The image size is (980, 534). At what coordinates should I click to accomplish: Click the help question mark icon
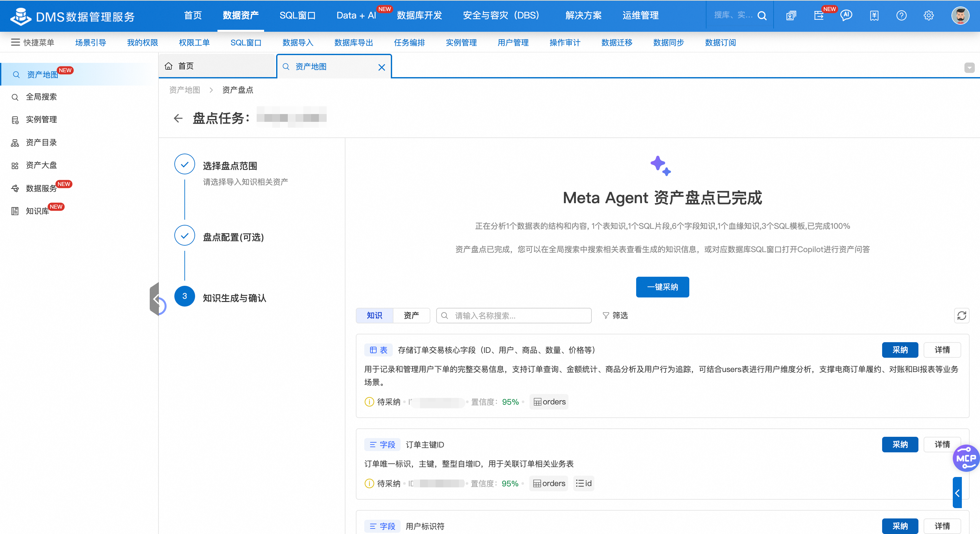[901, 16]
